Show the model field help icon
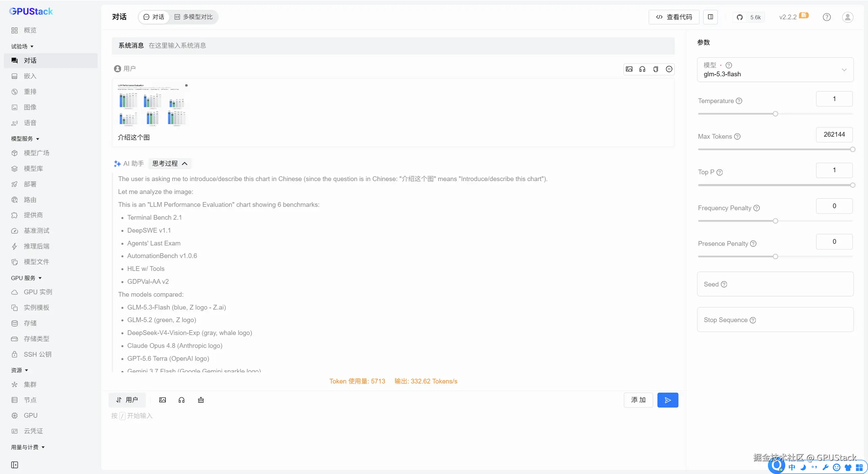 [729, 65]
